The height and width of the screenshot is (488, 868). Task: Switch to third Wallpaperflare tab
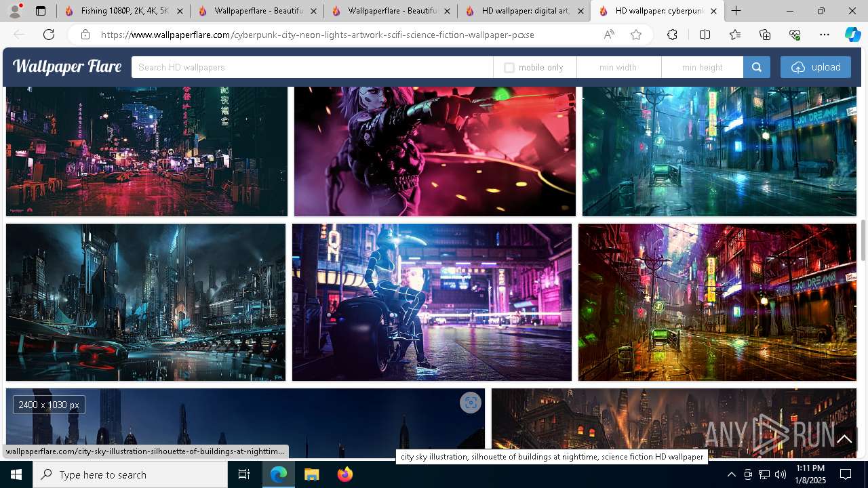(382, 11)
